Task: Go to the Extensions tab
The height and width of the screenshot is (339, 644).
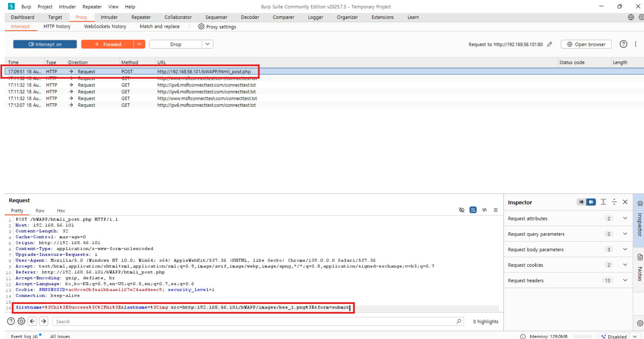Action: click(x=383, y=17)
